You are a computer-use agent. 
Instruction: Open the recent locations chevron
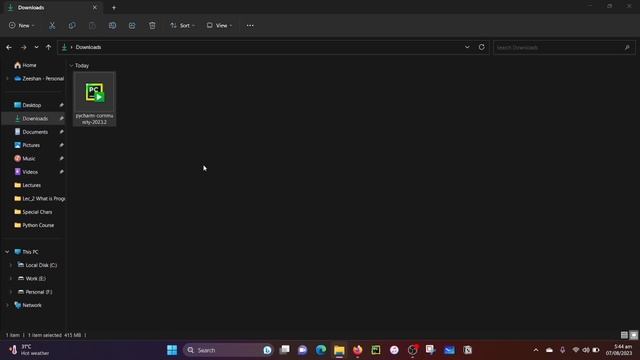36,47
